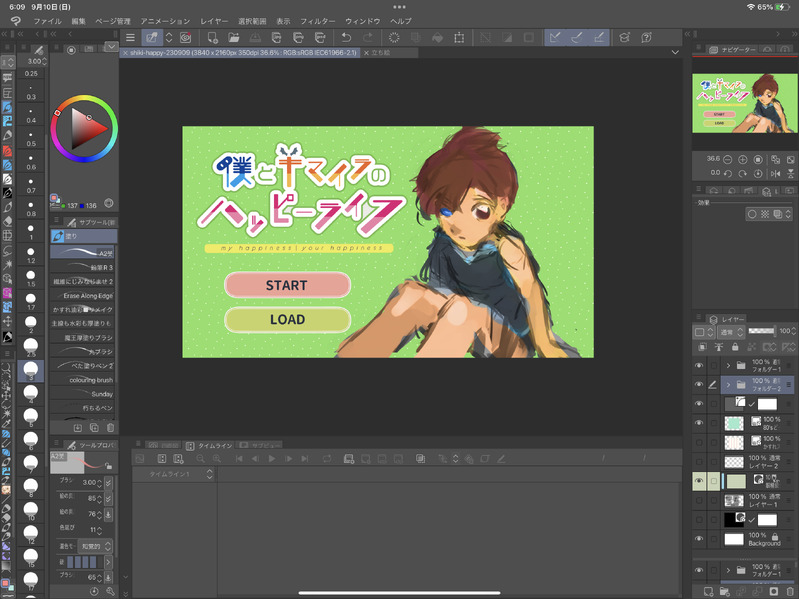The image size is (799, 599).
Task: Select the 0.5 brush size preset
Action: click(31, 139)
